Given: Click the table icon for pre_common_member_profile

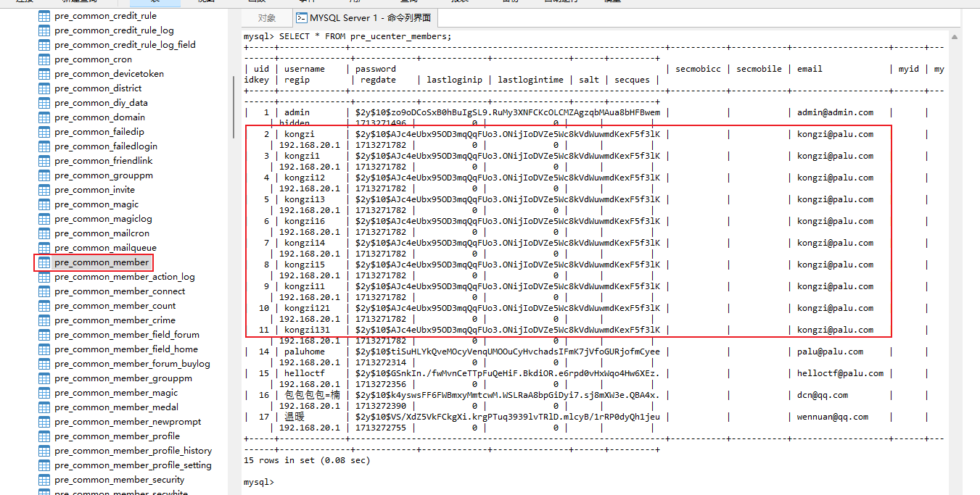Looking at the screenshot, I should pyautogui.click(x=44, y=436).
